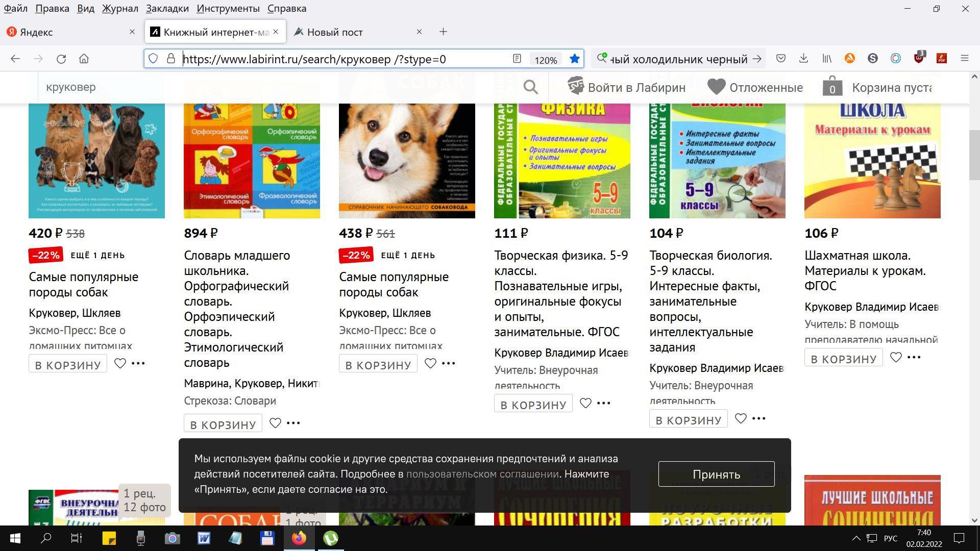Click the page vertical scrollbar thumb
Viewport: 980px width, 551px height.
(974, 155)
